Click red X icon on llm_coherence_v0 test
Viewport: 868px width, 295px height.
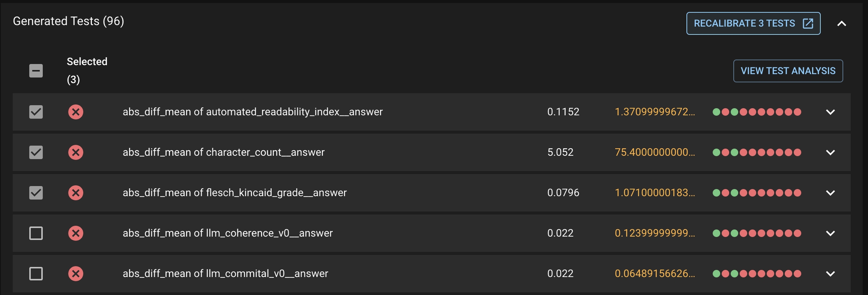coord(76,233)
